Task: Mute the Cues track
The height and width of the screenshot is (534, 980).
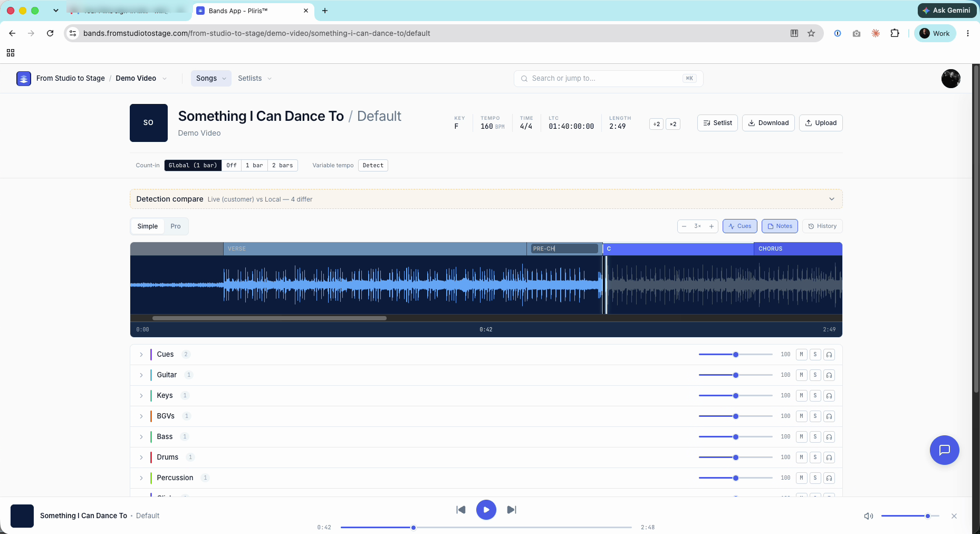Action: (x=802, y=355)
